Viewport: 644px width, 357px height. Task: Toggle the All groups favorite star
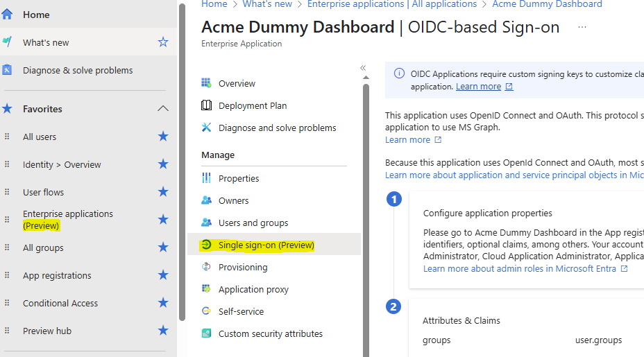tap(163, 247)
